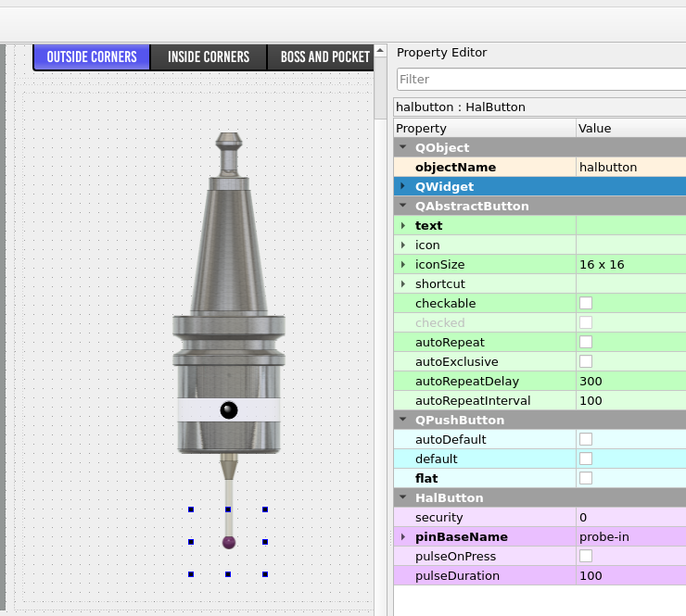
Task: Toggle the flat property checkbox
Action: pos(586,478)
